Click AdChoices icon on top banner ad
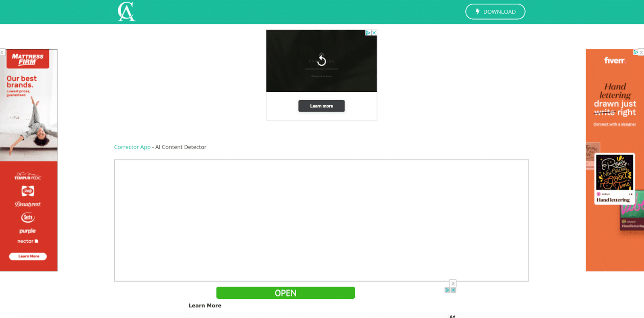 point(368,33)
